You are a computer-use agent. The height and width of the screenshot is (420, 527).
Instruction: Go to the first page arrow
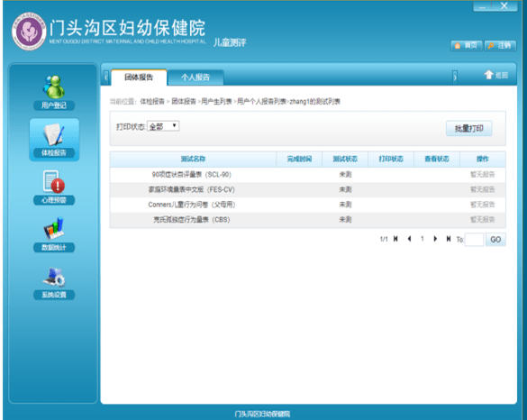(395, 239)
